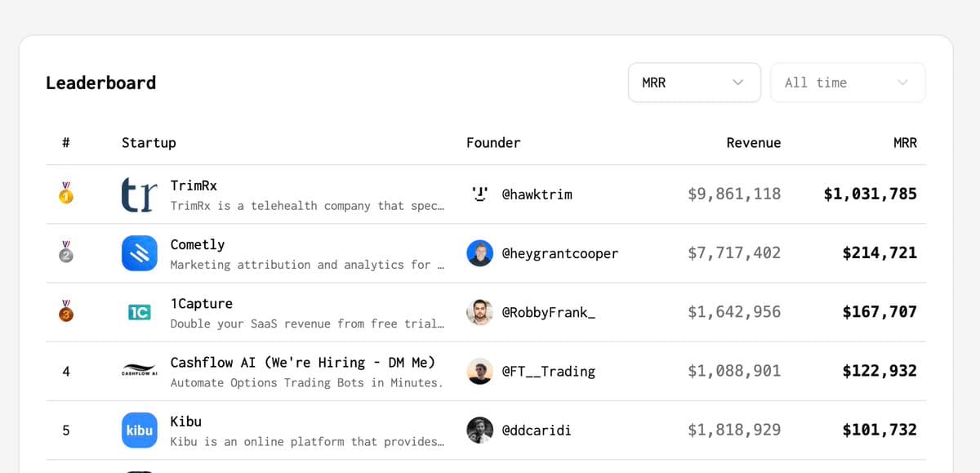Click the Revenue column header
This screenshot has height=473, width=980.
coord(754,143)
